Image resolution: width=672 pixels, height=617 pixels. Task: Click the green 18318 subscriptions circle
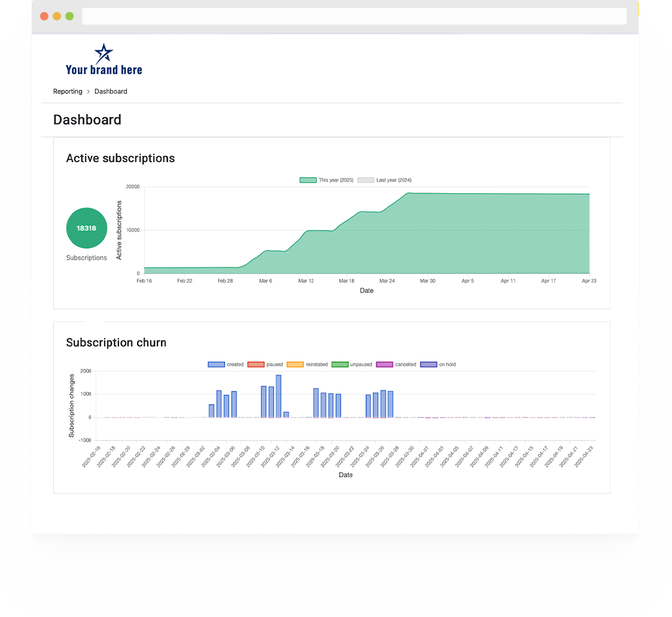(87, 228)
